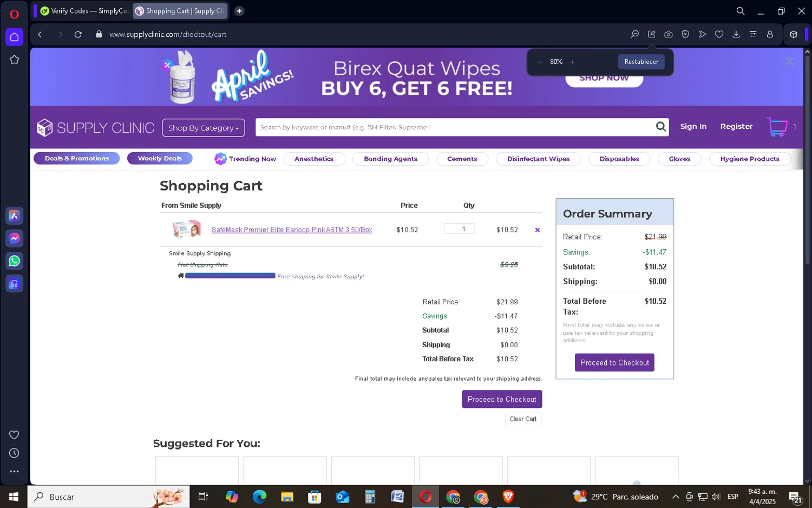
Task: Open File Explorer from taskbar
Action: [x=287, y=497]
